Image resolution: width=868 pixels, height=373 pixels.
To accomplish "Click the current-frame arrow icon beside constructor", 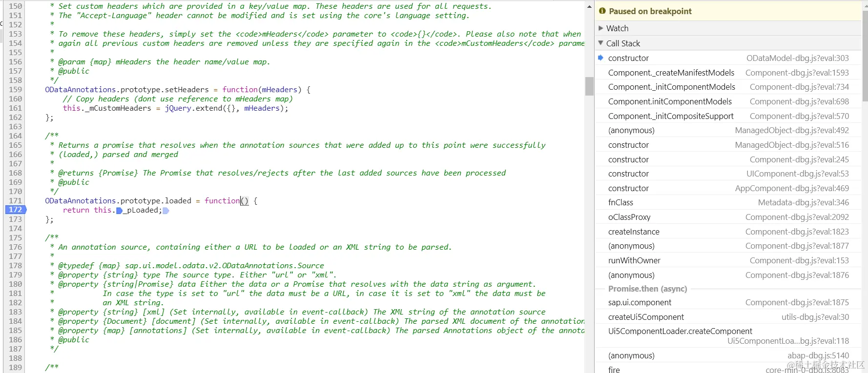I will coord(600,58).
